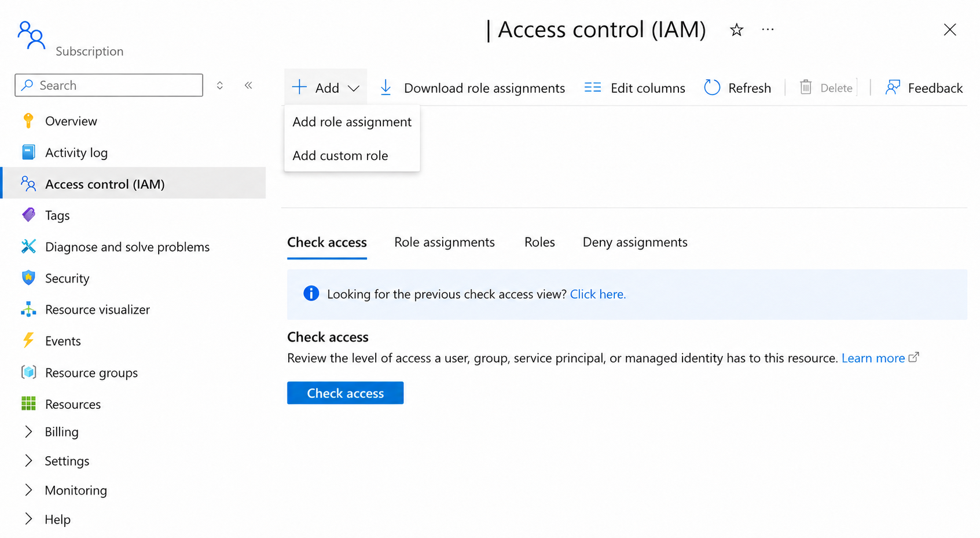This screenshot has width=980, height=538.
Task: Select Diagnose and solve problems label
Action: pos(127,247)
